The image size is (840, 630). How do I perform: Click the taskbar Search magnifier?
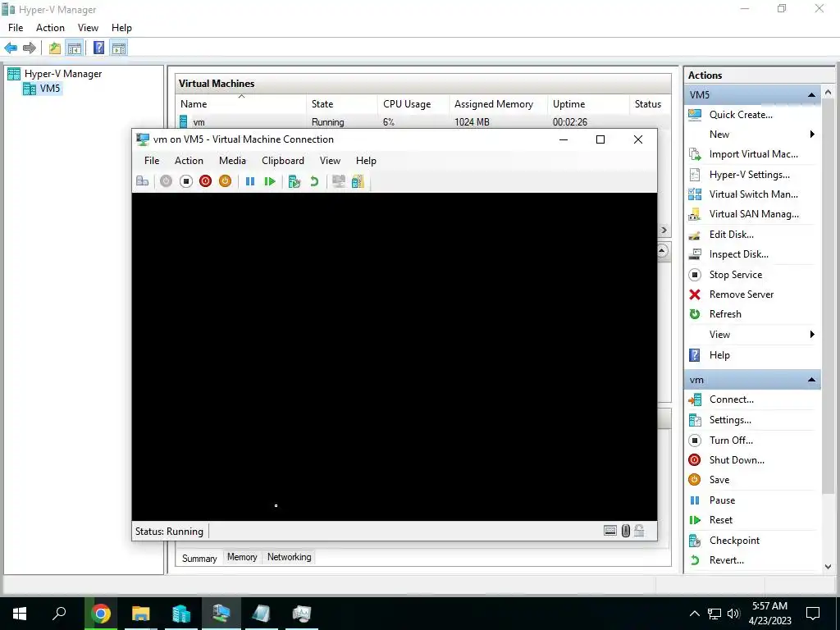coord(59,614)
